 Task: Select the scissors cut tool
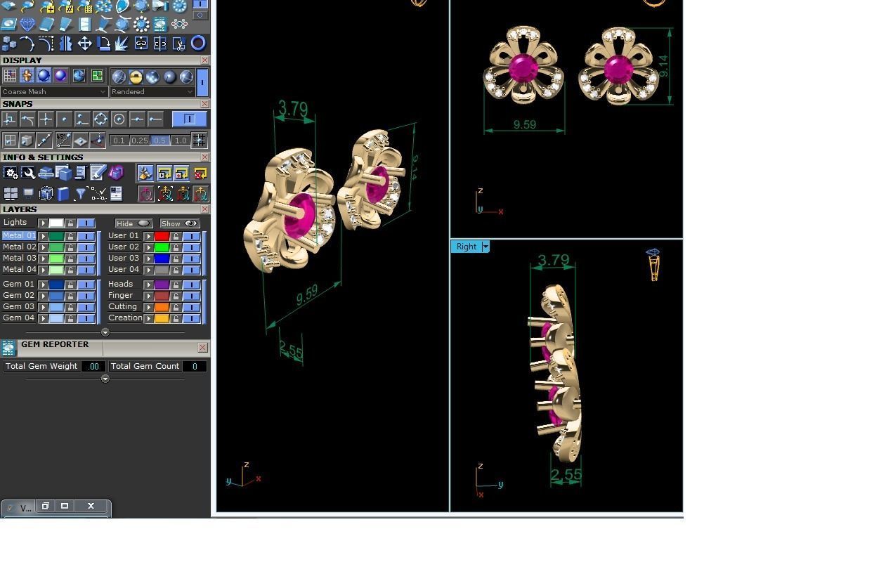click(x=179, y=44)
